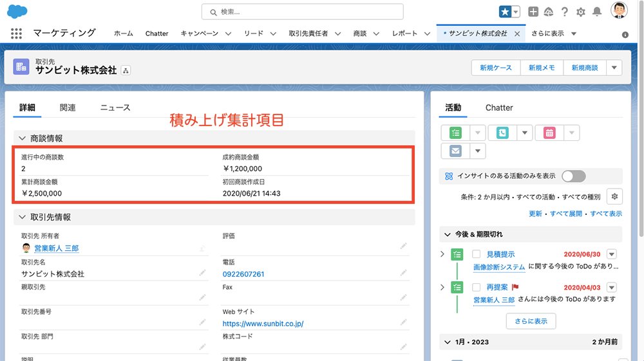The image size is (644, 361).
Task: Edit the 評価 field pencil icon
Action: (x=404, y=246)
